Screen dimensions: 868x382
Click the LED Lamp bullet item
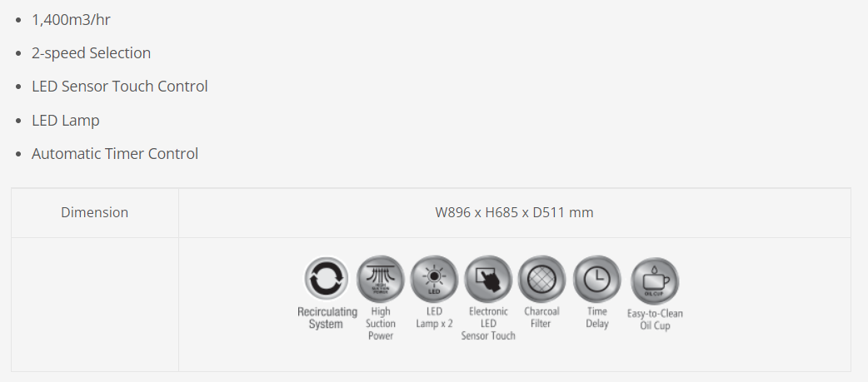tap(65, 120)
